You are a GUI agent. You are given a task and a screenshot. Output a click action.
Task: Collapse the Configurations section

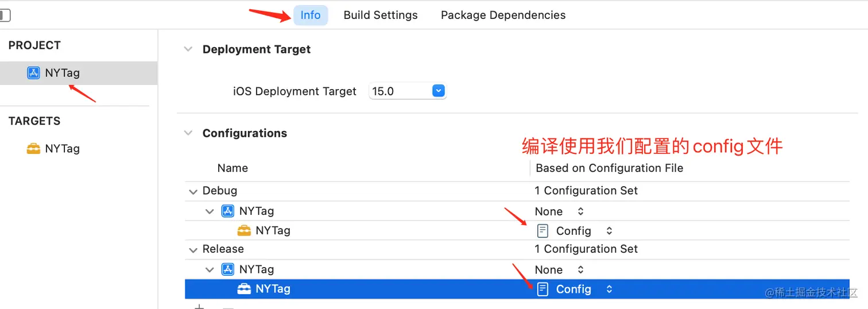pos(188,133)
